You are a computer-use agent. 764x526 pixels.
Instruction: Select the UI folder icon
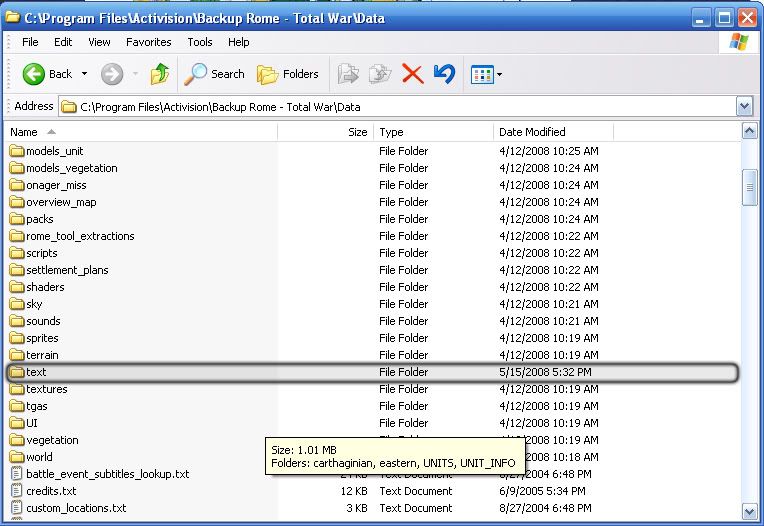click(x=17, y=423)
